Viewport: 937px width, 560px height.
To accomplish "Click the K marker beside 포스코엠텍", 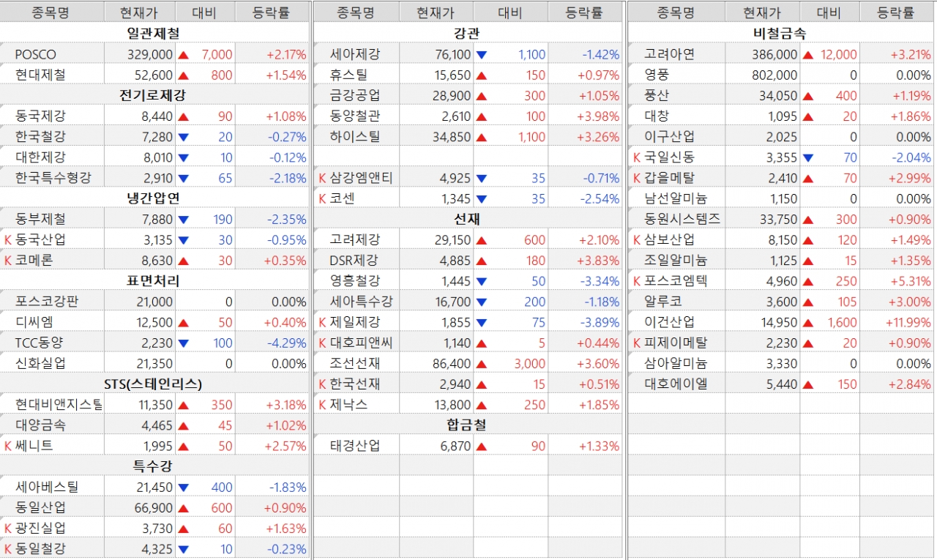I will click(637, 280).
